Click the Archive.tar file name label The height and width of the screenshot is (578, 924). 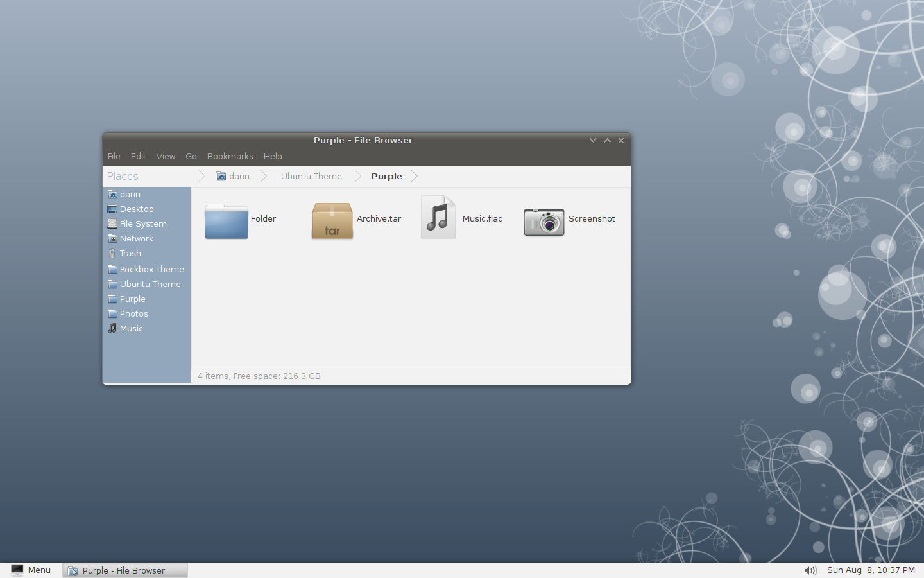pyautogui.click(x=379, y=218)
